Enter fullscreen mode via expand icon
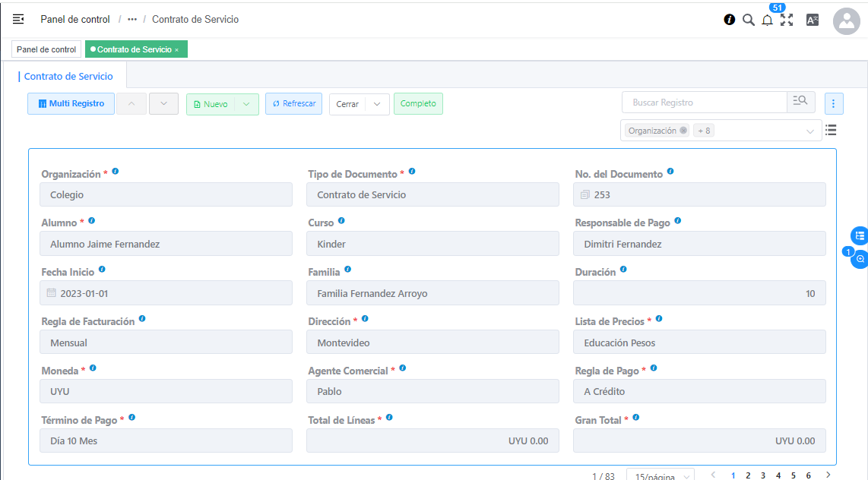The width and height of the screenshot is (868, 480). tap(787, 20)
